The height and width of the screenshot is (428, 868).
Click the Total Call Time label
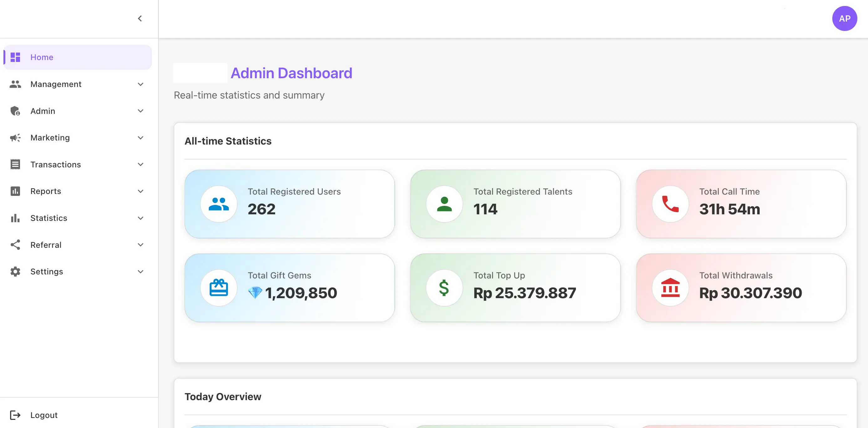point(730,191)
